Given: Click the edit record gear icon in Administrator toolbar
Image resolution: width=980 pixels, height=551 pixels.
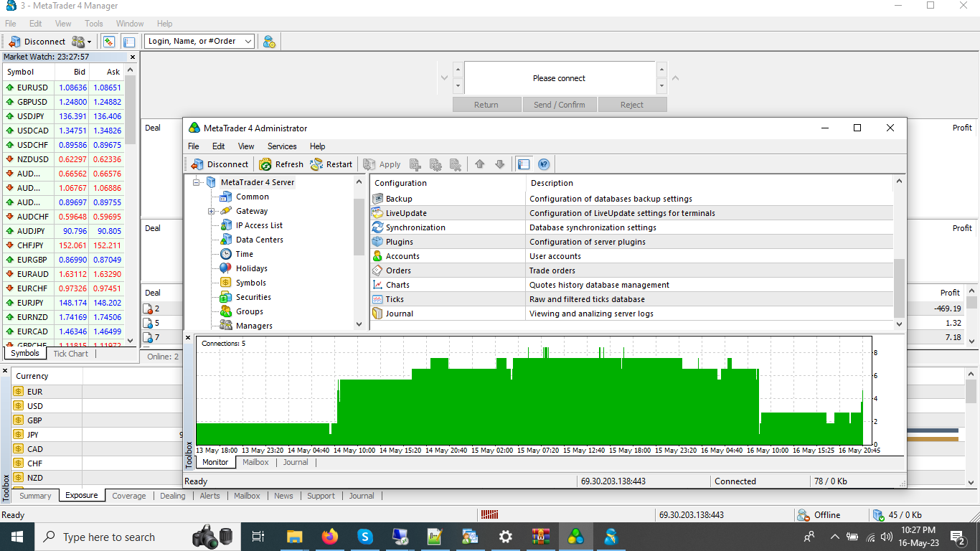Looking at the screenshot, I should (435, 164).
